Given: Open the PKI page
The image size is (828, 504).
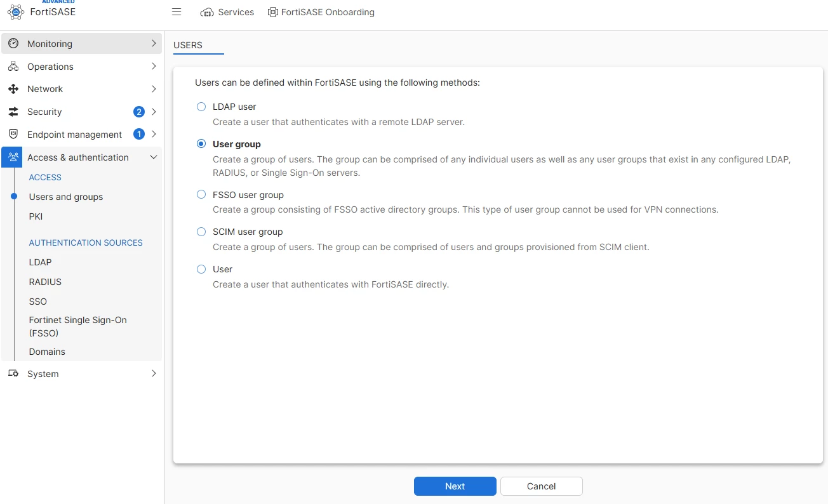Looking at the screenshot, I should (x=36, y=216).
